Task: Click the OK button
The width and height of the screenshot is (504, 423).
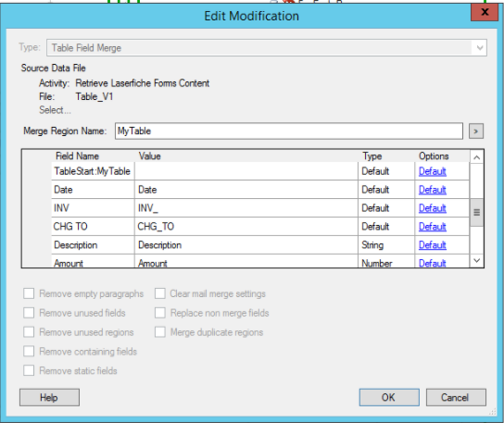Action: tap(389, 398)
